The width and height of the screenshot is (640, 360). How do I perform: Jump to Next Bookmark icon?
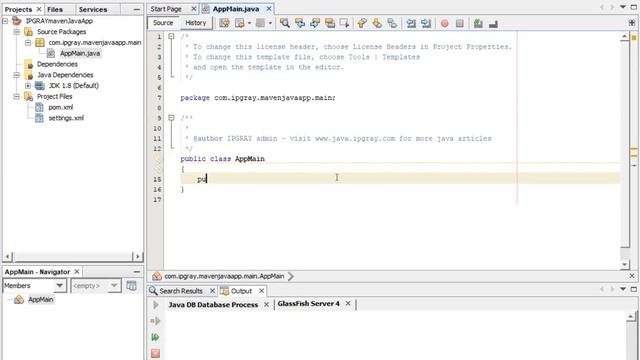coord(377,23)
